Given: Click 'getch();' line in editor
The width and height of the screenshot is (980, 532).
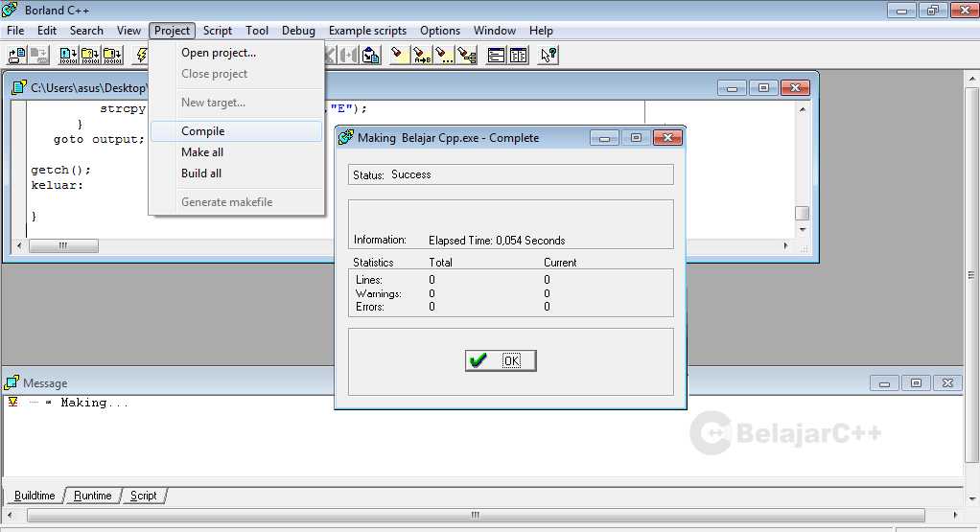Looking at the screenshot, I should 60,170.
